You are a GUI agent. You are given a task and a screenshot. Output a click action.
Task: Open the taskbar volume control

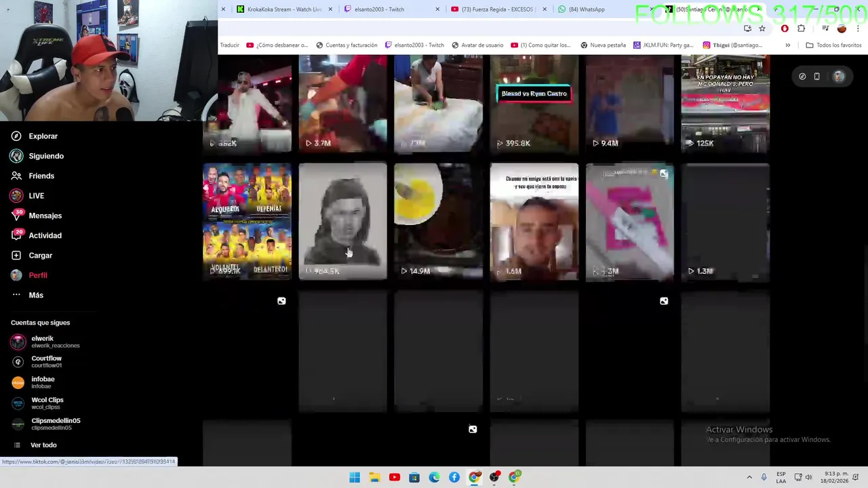point(808,478)
